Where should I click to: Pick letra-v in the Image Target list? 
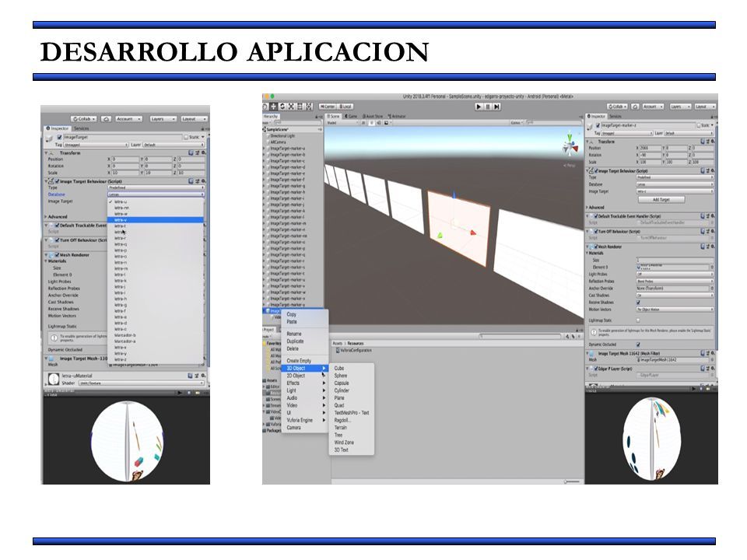click(x=156, y=220)
